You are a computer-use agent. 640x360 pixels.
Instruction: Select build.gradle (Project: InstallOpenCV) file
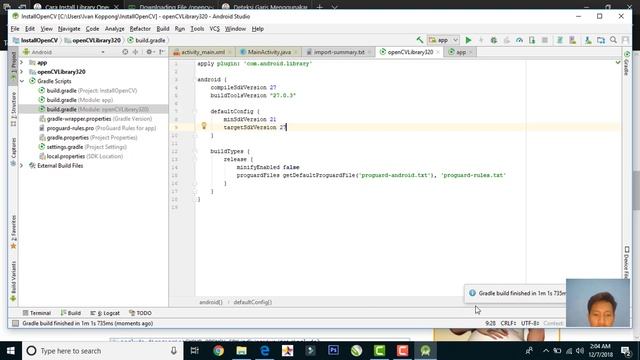pos(88,91)
